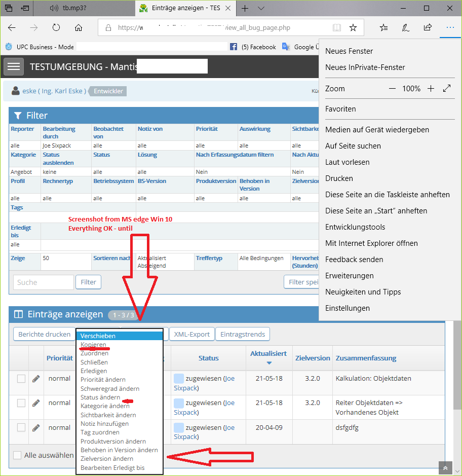Choose Status ändern in the dropdown list

point(100,397)
